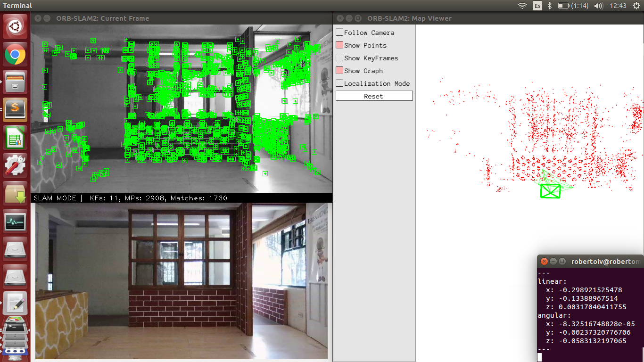644x362 pixels.
Task: Click terminal value z: 0.00317040411755
Action: tap(586, 306)
